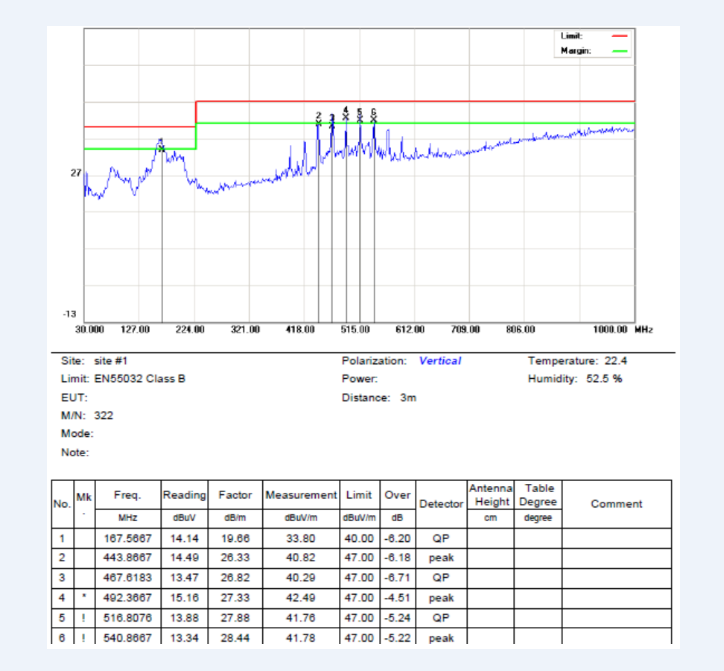Select the 492.3667 frequency cell
The height and width of the screenshot is (671, 724).
pyautogui.click(x=126, y=597)
